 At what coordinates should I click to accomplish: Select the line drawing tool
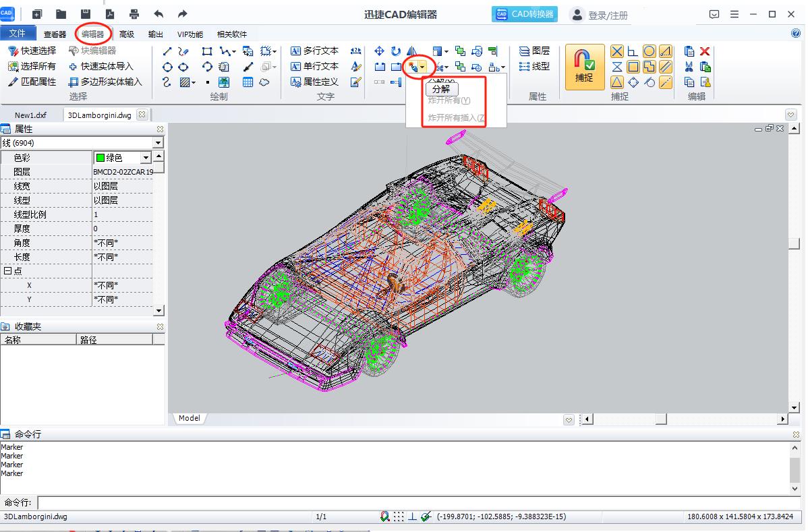tap(167, 51)
